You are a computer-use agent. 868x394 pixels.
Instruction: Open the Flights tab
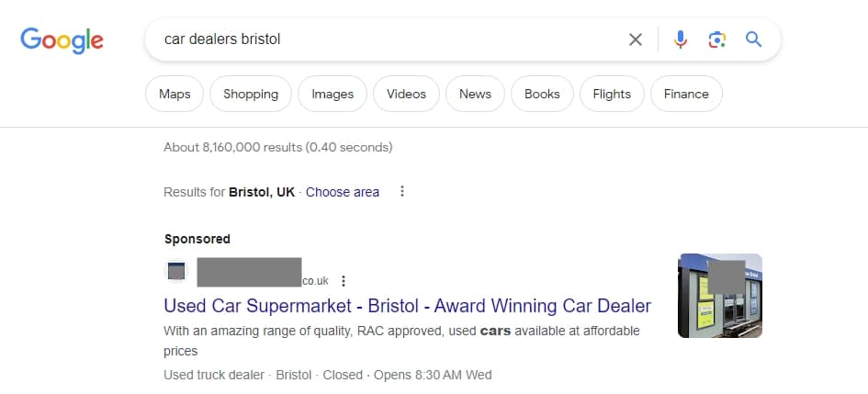612,94
